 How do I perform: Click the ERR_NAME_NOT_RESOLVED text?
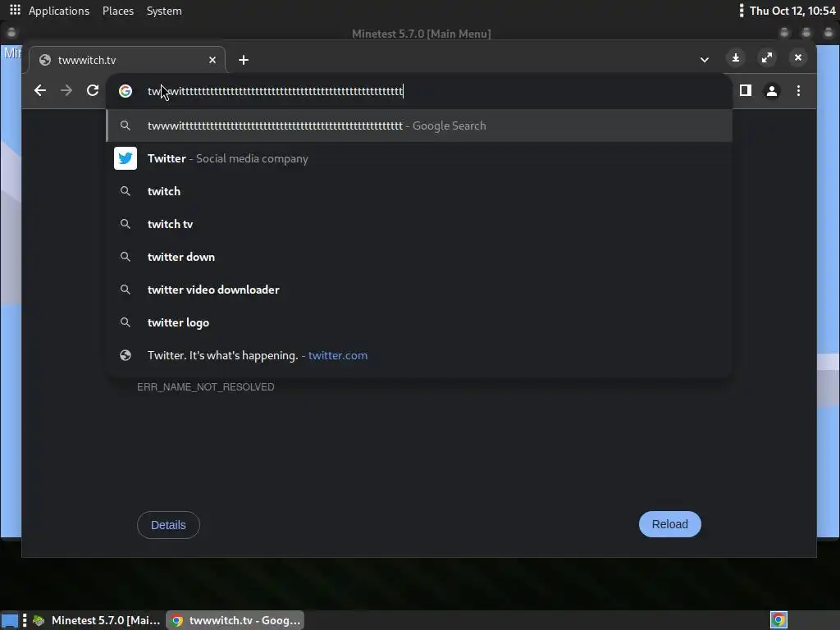pyautogui.click(x=206, y=387)
